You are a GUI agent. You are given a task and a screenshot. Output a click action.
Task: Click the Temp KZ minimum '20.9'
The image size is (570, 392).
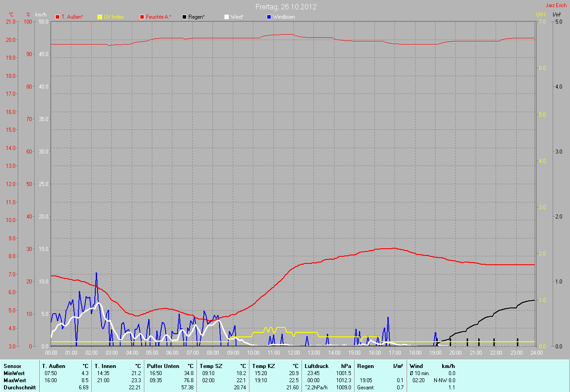293,373
